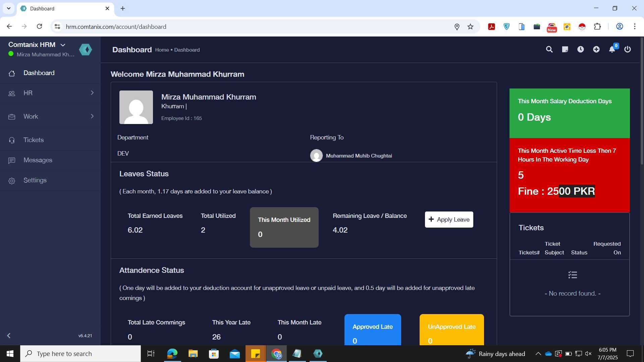The width and height of the screenshot is (644, 362).
Task: Click the Approved Late blue card
Action: coord(373,330)
